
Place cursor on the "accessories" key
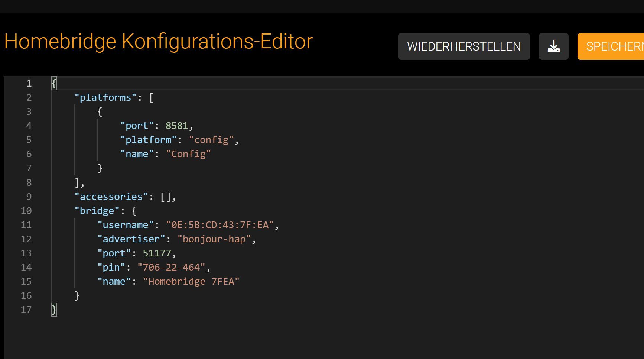coord(111,197)
